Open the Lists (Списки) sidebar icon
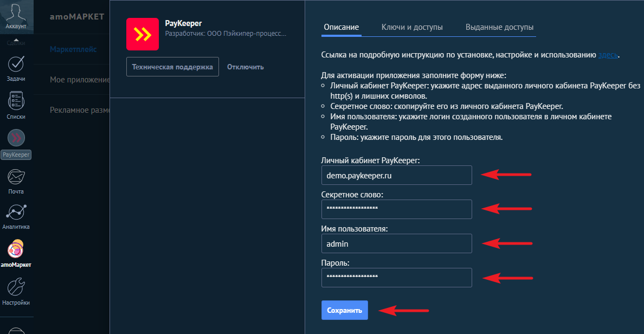Viewport: 644px width, 334px height. click(16, 101)
